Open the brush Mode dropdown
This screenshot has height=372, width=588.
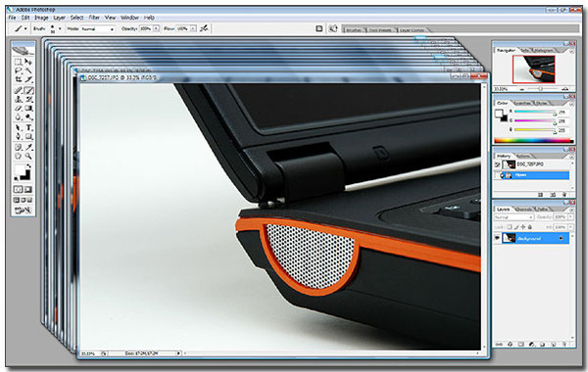tap(97, 28)
